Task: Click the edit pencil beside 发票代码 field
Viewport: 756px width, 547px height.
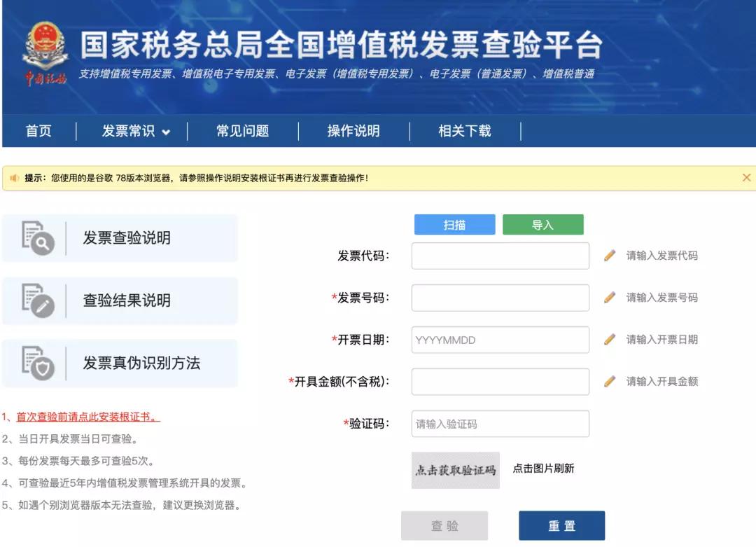Action: pos(610,256)
